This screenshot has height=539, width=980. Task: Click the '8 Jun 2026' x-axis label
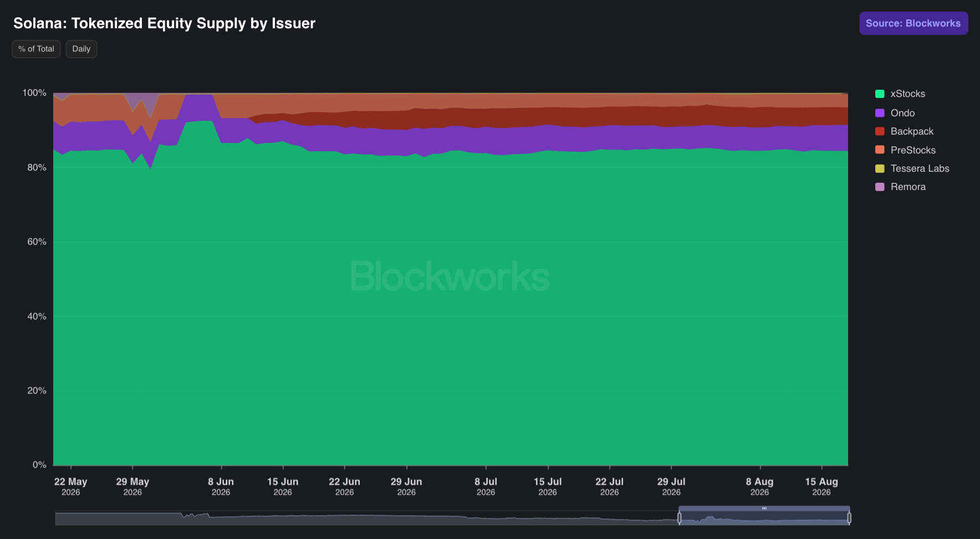coord(221,486)
